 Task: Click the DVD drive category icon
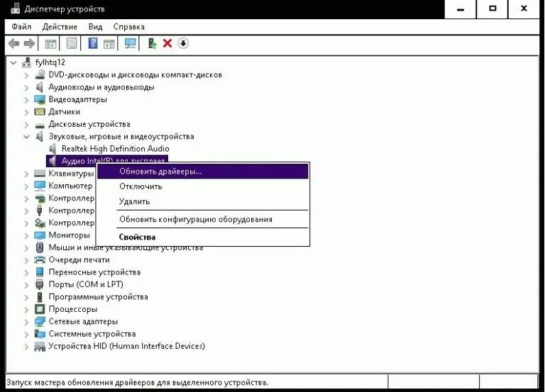click(x=40, y=74)
